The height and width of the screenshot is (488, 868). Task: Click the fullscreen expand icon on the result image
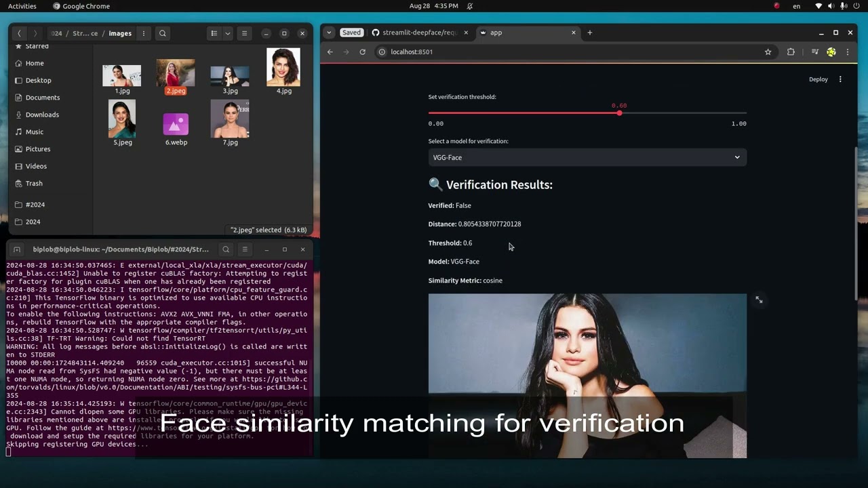[x=758, y=299]
